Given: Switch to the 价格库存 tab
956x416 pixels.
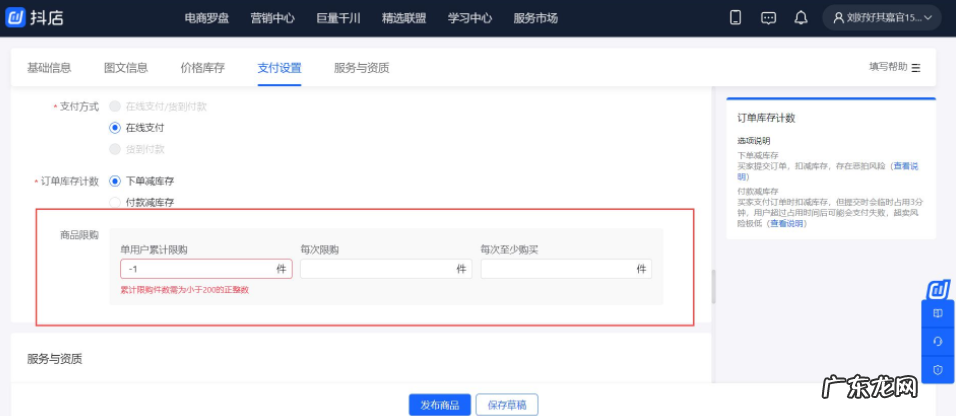Looking at the screenshot, I should click(202, 68).
